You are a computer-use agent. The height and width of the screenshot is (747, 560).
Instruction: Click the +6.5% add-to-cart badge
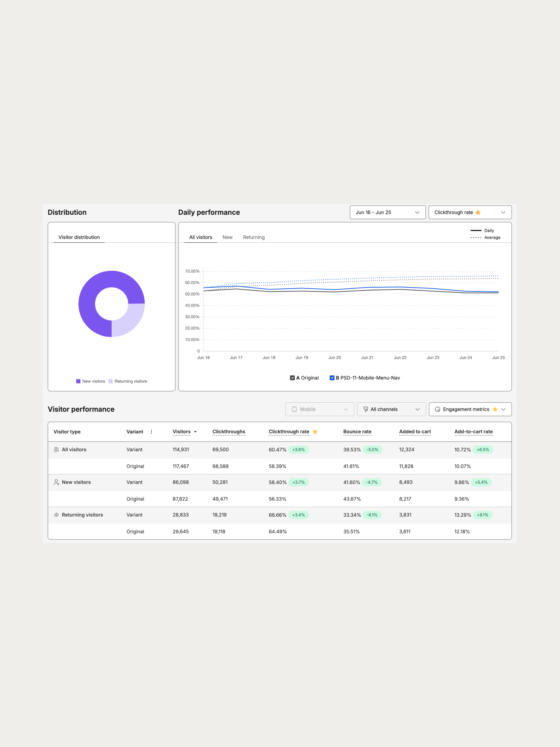(x=483, y=450)
